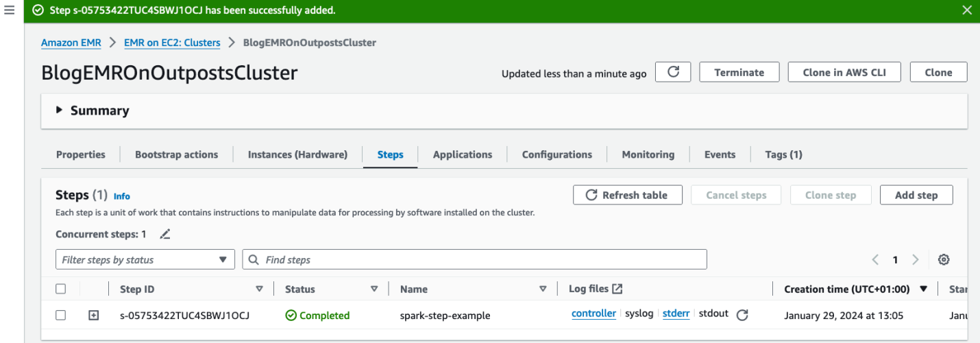Click the Cancel steps button
Screen dimensions: 980x343
[736, 195]
